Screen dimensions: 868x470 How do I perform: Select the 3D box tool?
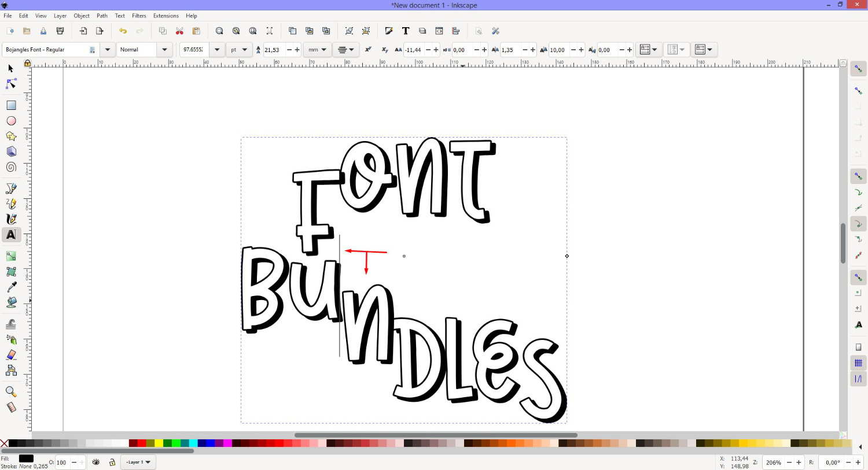coord(11,151)
